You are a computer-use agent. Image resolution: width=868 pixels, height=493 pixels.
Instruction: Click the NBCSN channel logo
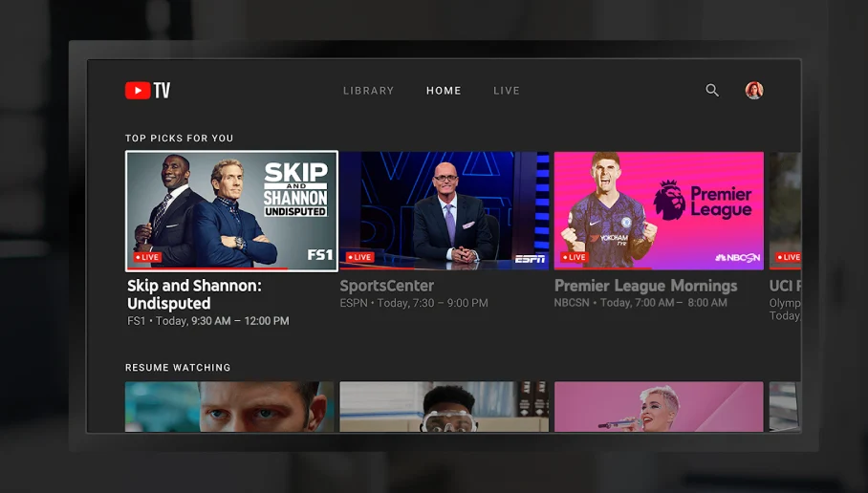click(x=737, y=258)
